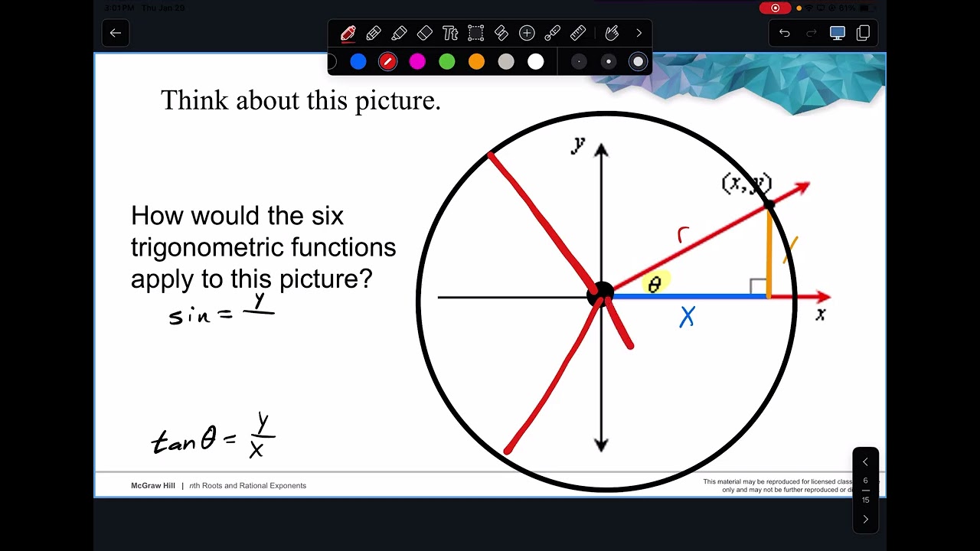Click 'How would the six' text
Viewport: 980px width, 551px height.
(237, 216)
